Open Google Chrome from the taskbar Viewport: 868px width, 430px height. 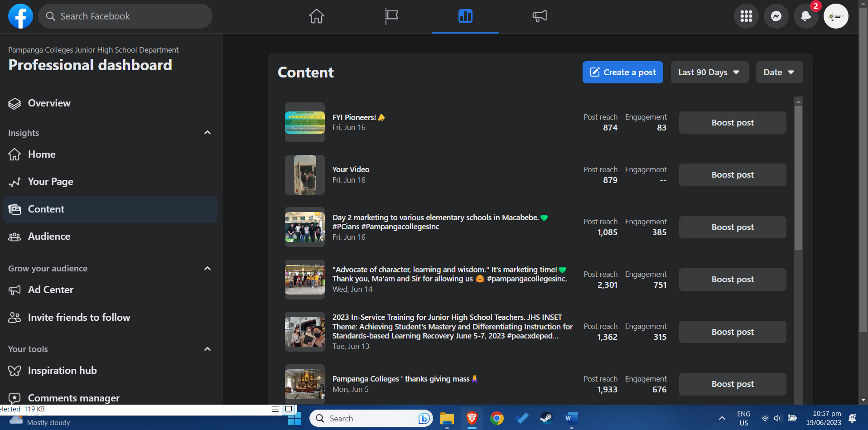[x=497, y=418]
